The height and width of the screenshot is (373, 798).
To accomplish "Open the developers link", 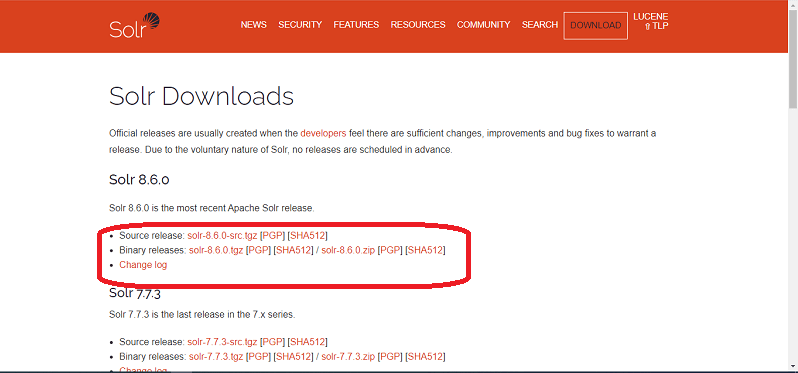I will [323, 133].
